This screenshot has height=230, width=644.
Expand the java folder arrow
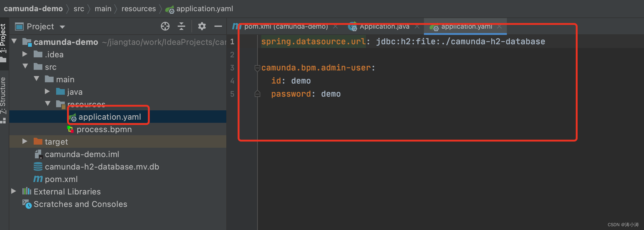(47, 91)
